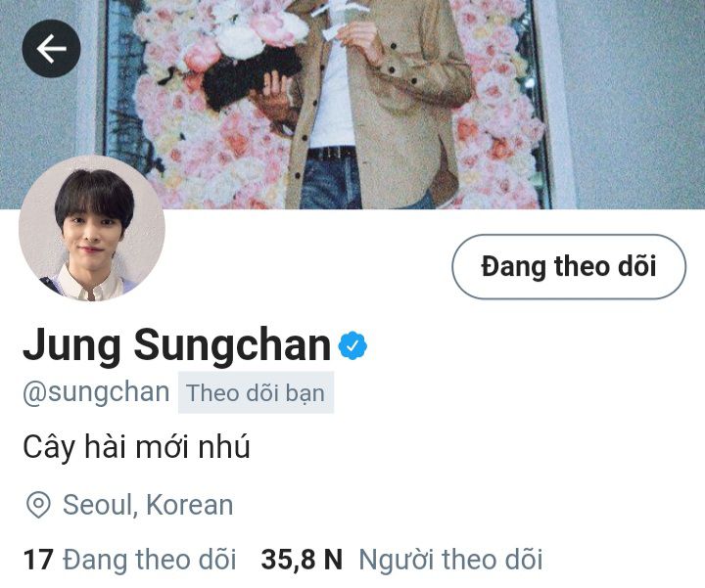Tap the location pin icon
The height and width of the screenshot is (588, 705).
tap(38, 505)
